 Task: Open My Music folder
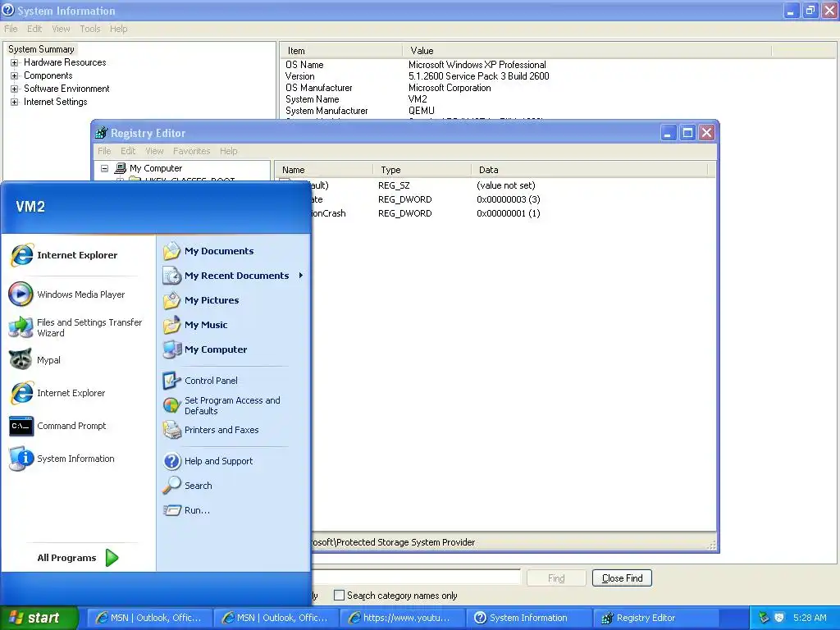(195, 325)
